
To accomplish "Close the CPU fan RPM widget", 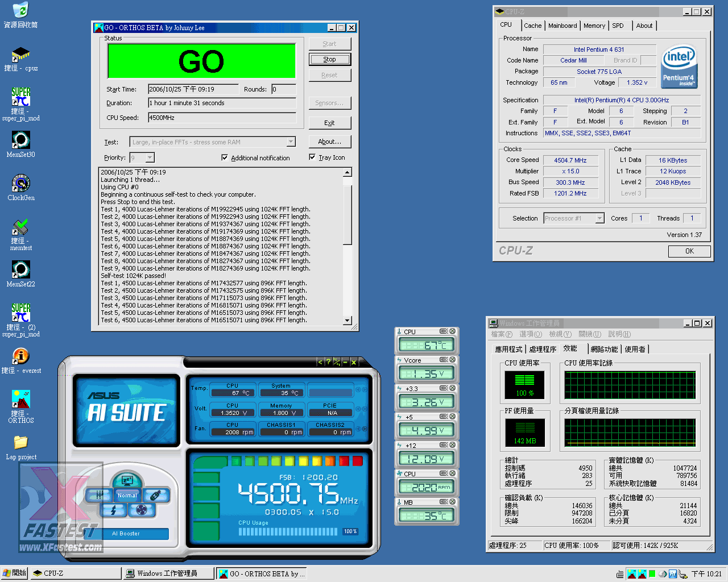I will (452, 473).
